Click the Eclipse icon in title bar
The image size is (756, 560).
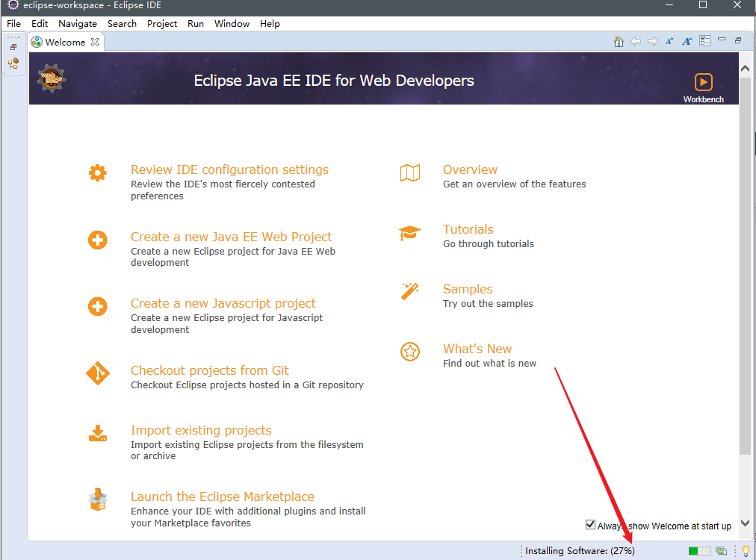tap(13, 5)
